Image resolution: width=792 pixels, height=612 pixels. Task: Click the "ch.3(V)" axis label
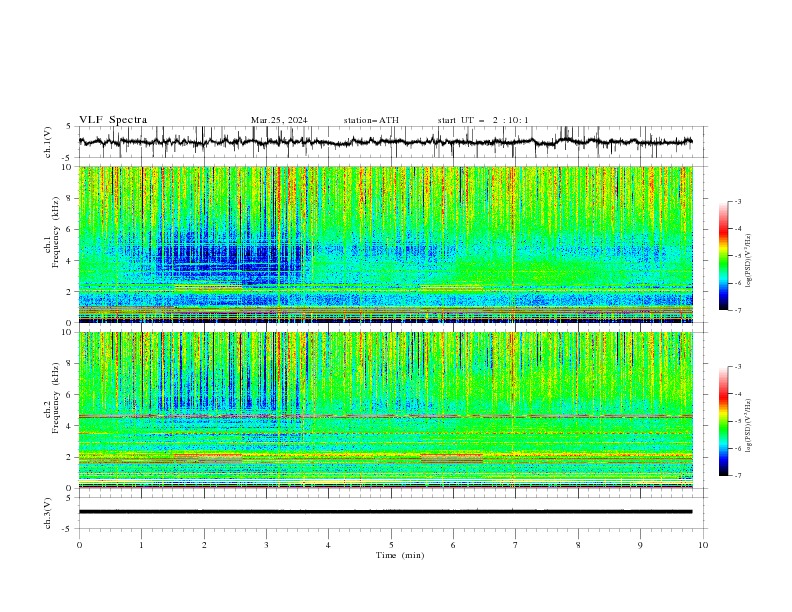click(47, 513)
